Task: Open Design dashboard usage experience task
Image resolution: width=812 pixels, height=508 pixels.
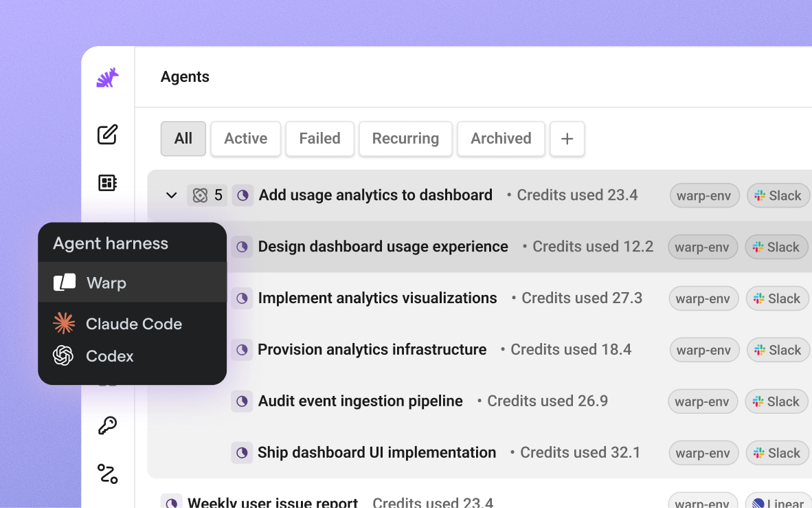Action: [x=383, y=247]
